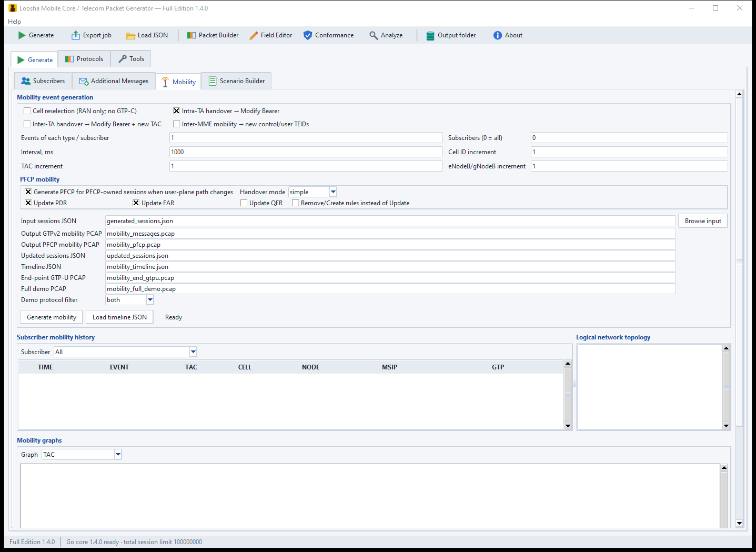Open the Graph type dropdown
The height and width of the screenshot is (552, 756).
point(118,455)
